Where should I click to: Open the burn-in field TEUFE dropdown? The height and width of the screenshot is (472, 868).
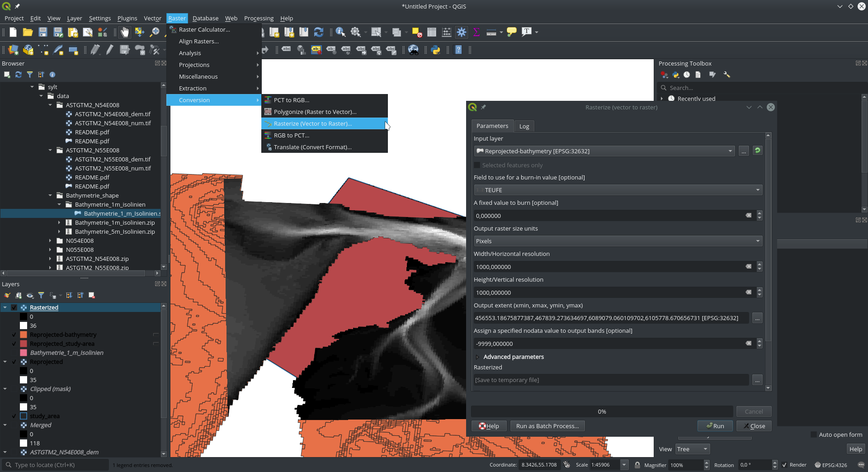(618, 190)
